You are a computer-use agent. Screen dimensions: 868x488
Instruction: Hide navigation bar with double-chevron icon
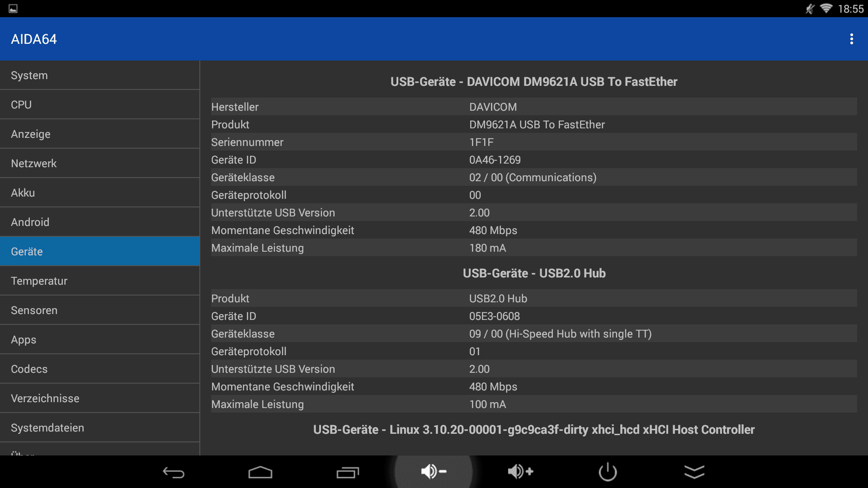(x=694, y=472)
